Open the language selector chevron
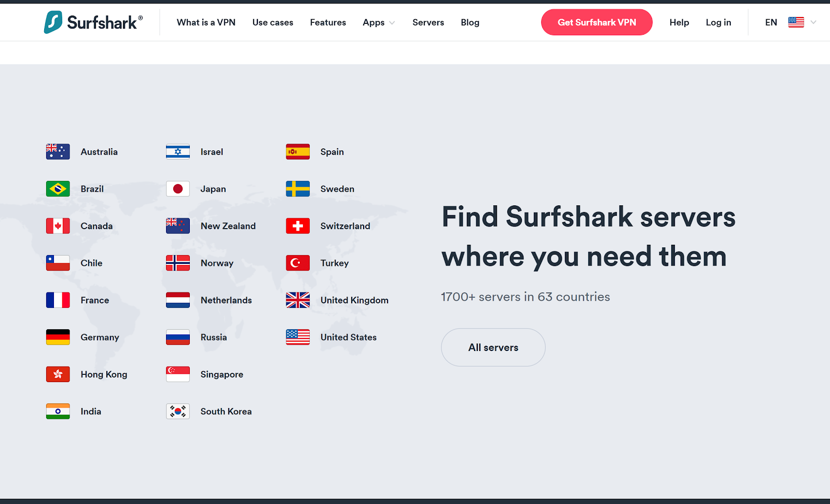Screen dimensions: 830x504 pos(813,22)
